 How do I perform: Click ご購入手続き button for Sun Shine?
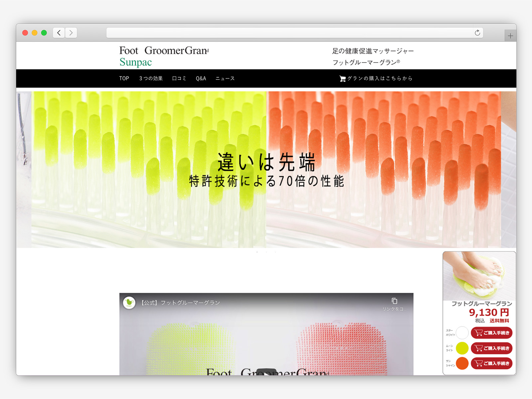coord(491,363)
